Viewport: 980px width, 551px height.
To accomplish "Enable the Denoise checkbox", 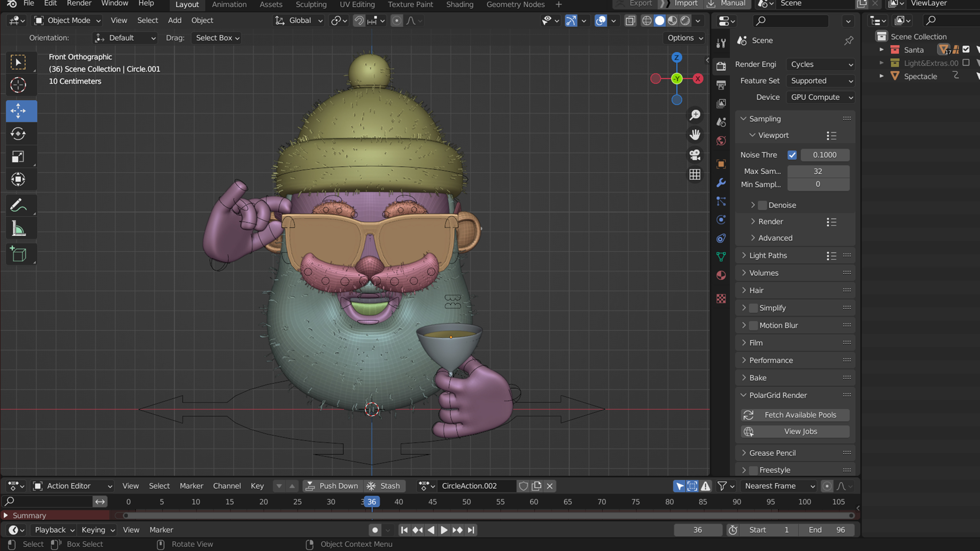I will pyautogui.click(x=762, y=205).
